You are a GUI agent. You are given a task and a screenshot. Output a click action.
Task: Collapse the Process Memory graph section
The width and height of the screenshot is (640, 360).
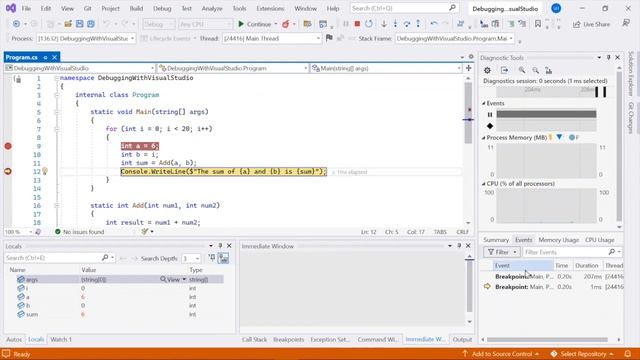tap(484, 138)
